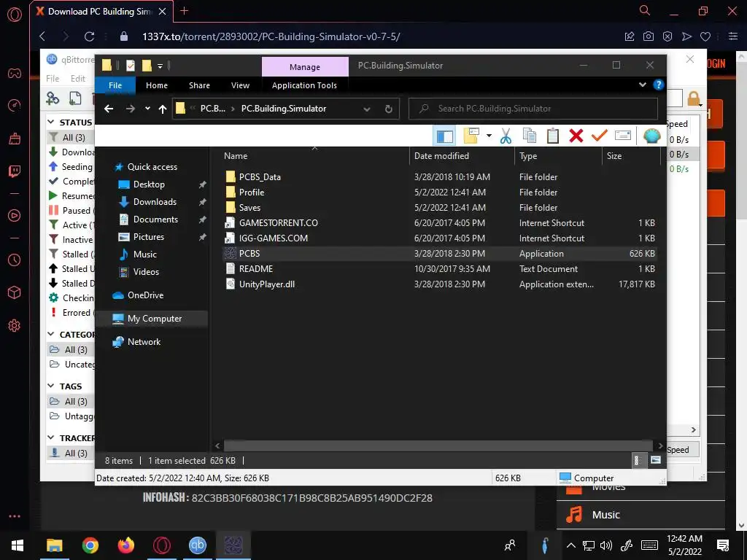
Task: Collapse CATEGORIES section in qBittorrent
Action: click(x=51, y=334)
